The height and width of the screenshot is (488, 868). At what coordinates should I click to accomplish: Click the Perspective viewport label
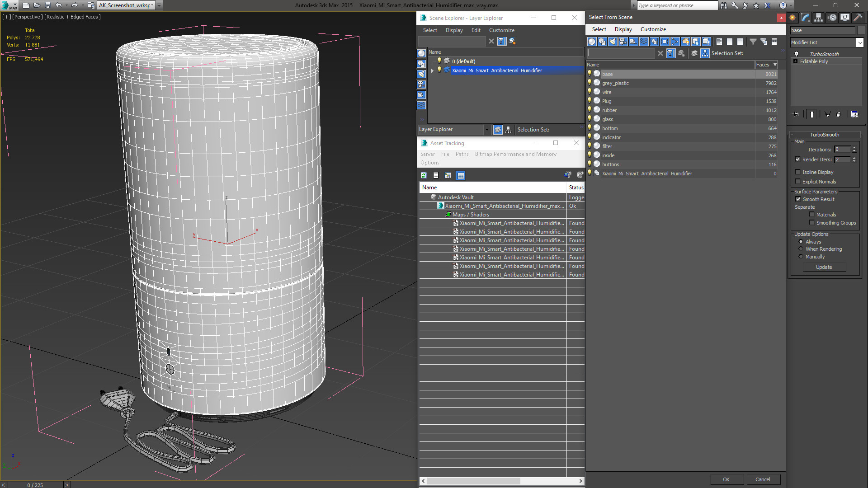click(27, 17)
